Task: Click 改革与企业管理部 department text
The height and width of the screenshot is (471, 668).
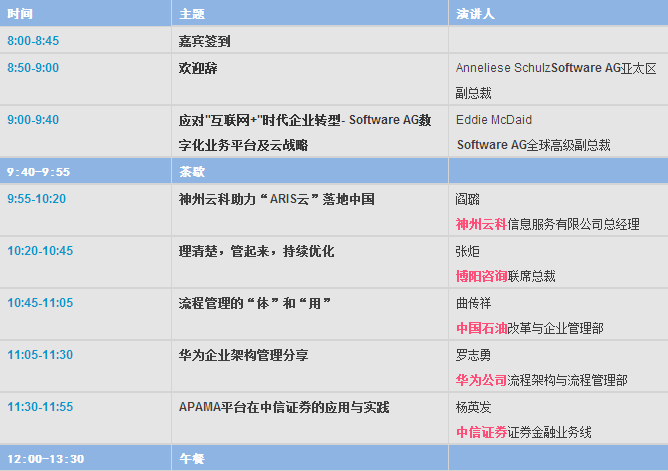Action: [555, 328]
